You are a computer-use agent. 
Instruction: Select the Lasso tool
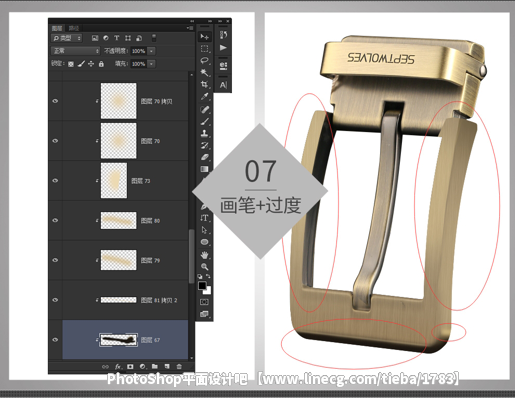[x=204, y=60]
